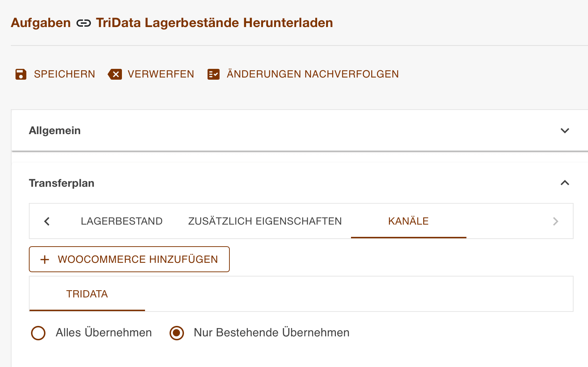Click the Allgemein panel header
Screen dimensions: 588x367
[300, 131]
